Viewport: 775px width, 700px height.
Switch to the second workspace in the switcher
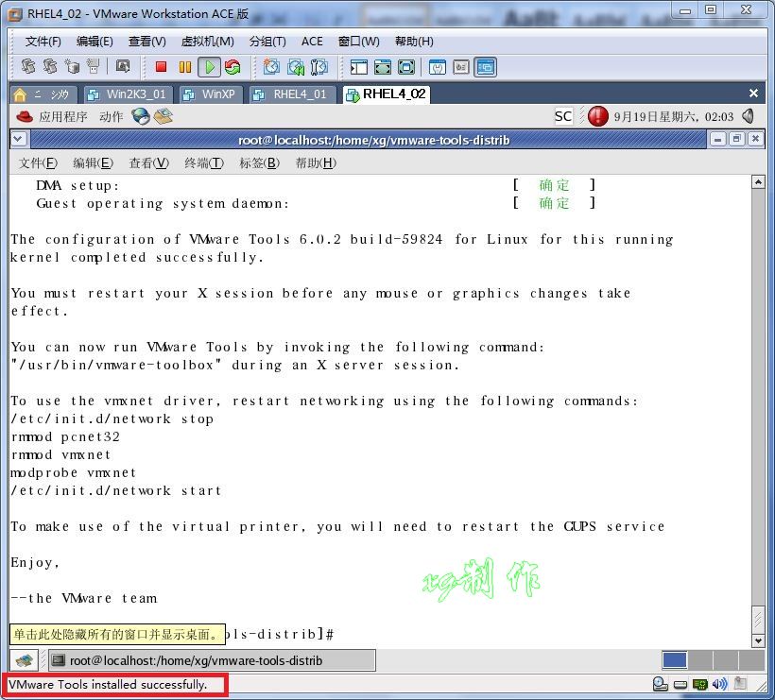tap(700, 660)
